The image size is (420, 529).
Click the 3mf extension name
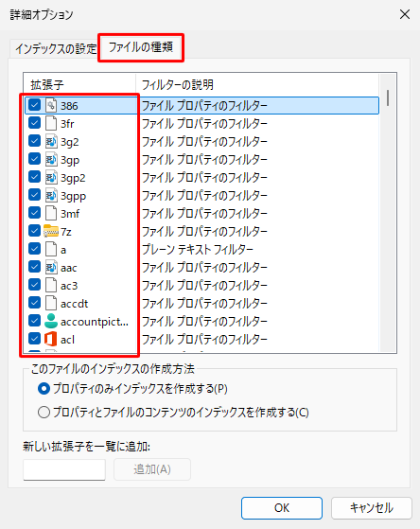point(70,214)
